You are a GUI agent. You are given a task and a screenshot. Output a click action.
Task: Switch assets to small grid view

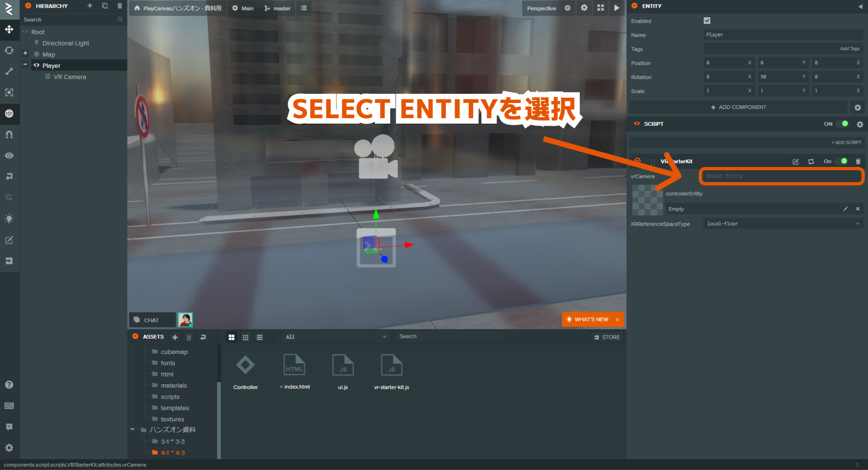pyautogui.click(x=246, y=337)
